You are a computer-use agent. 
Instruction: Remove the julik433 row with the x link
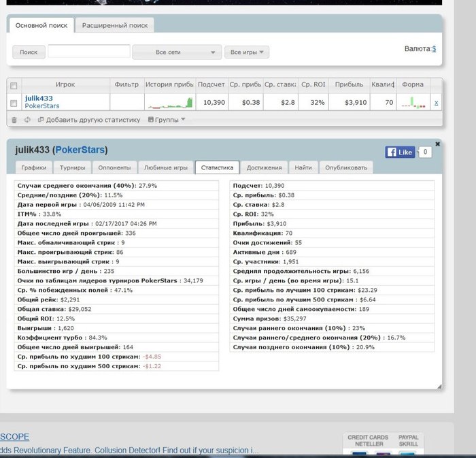437,103
